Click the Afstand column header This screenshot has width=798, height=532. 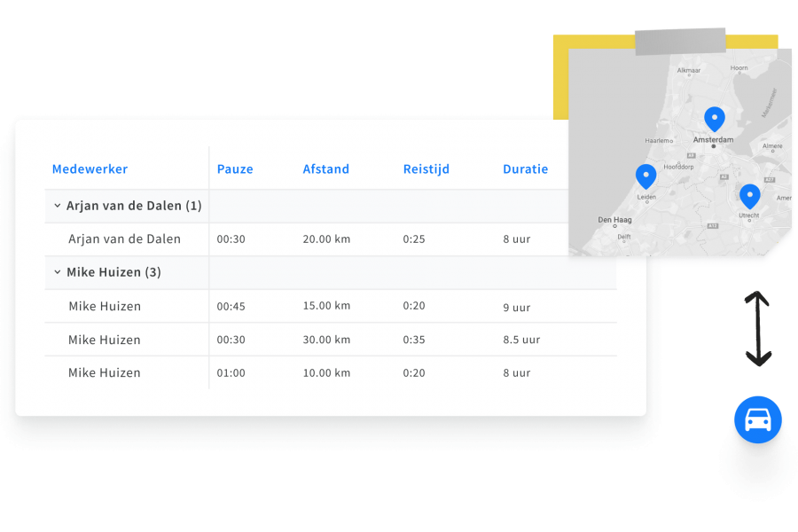(x=325, y=169)
